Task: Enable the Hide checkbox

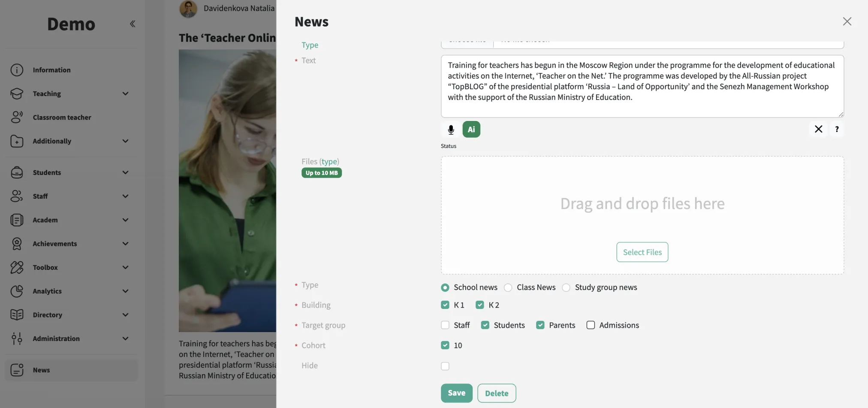Action: [x=445, y=366]
